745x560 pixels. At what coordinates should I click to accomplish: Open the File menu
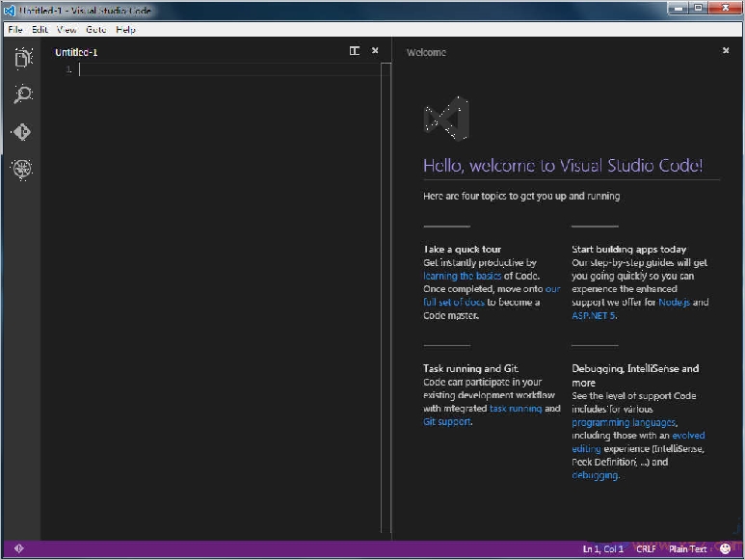15,30
